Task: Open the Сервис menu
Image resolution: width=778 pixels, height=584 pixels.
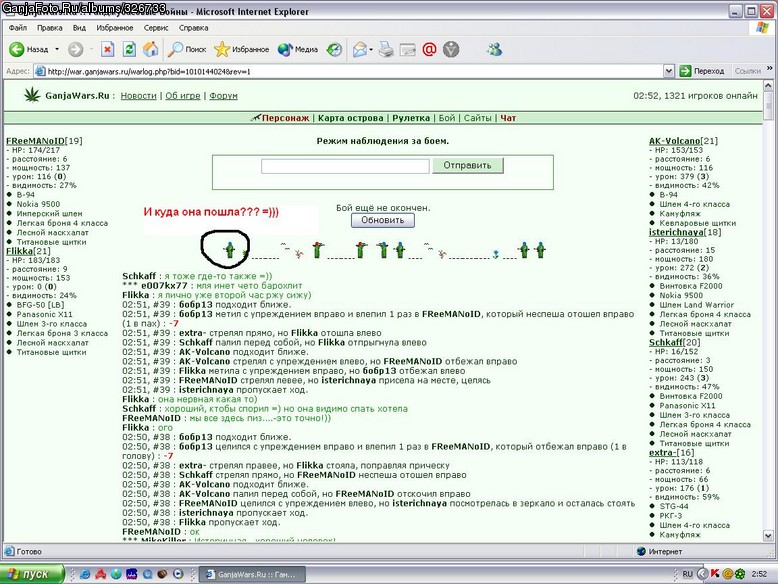Action: 156,28
